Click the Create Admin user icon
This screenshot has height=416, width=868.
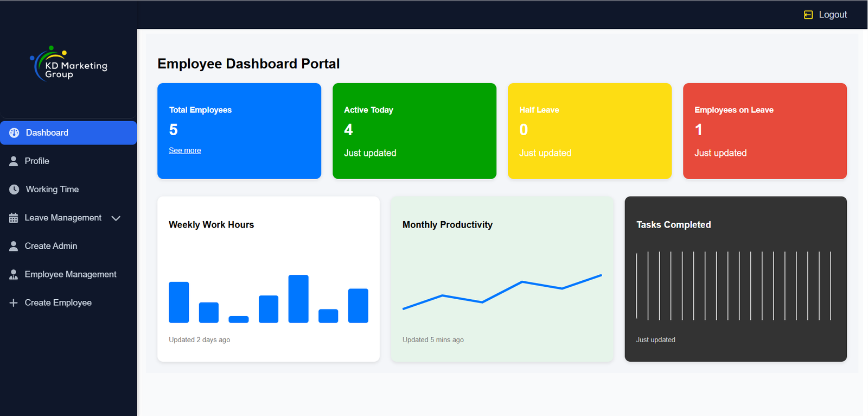[14, 246]
